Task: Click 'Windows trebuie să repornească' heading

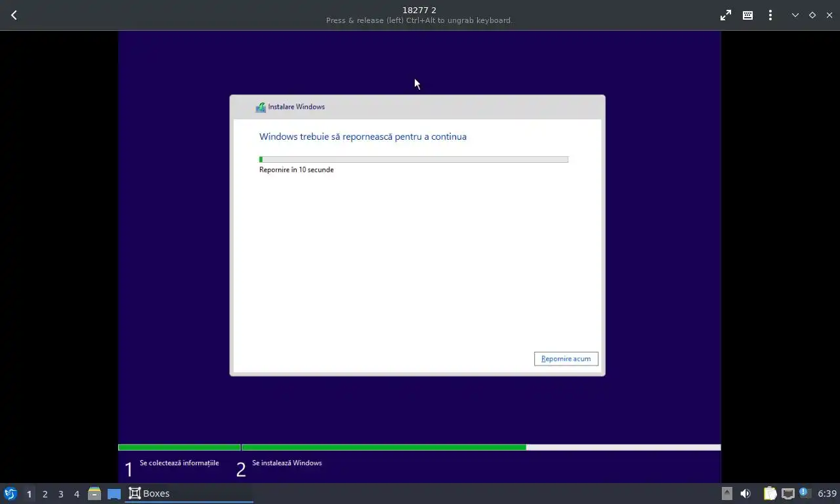Action: [363, 136]
